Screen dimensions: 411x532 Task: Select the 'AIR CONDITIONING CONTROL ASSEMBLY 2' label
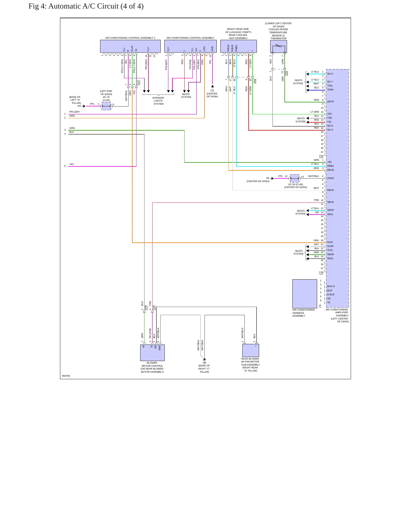(130, 38)
